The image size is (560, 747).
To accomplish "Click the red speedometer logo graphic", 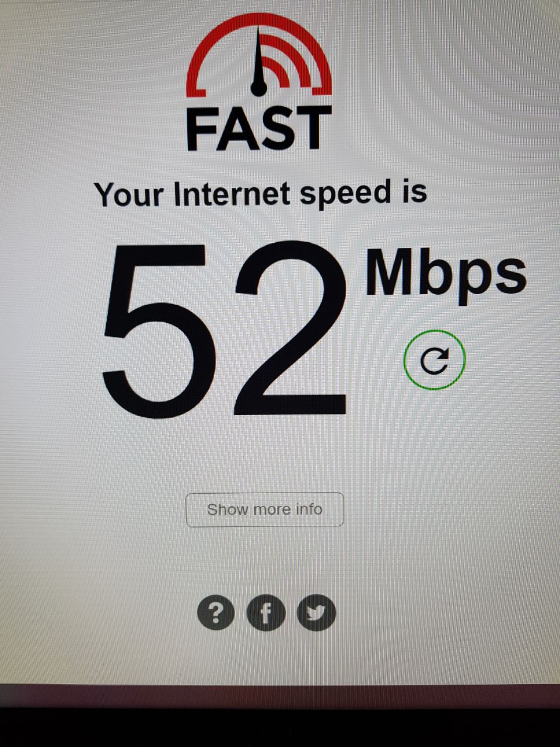I will [259, 55].
